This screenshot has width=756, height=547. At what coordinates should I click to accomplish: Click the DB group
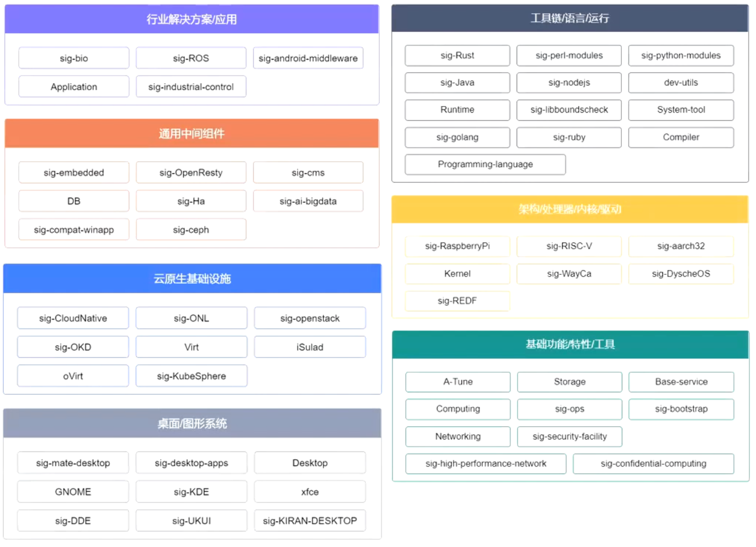click(x=74, y=201)
